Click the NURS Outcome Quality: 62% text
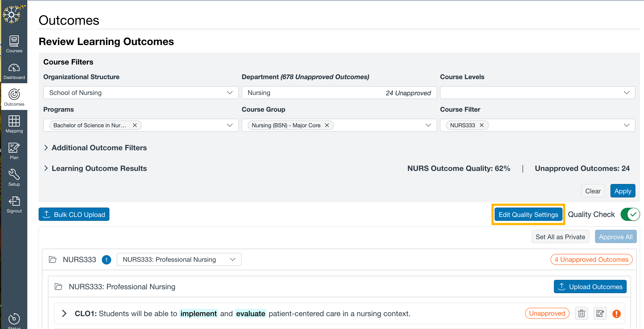644x329 pixels. point(459,168)
